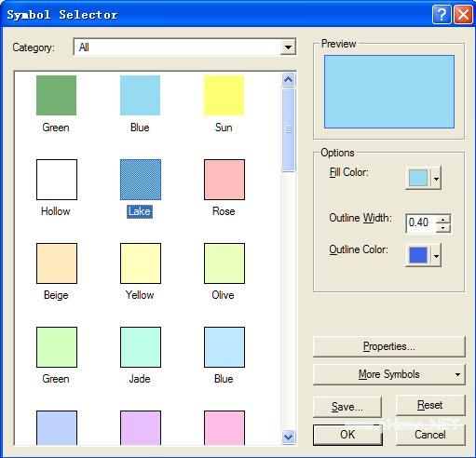476x458 pixels.
Task: Select the periwinkle swatch in the bottom row
Action: coord(57,428)
